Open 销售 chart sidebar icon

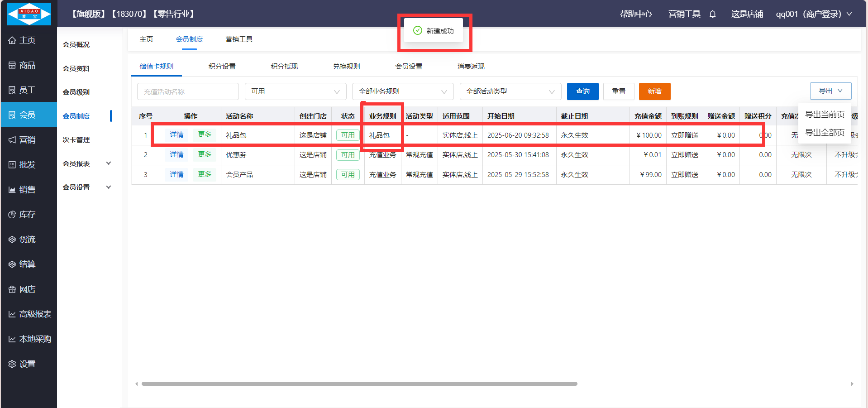[x=12, y=190]
